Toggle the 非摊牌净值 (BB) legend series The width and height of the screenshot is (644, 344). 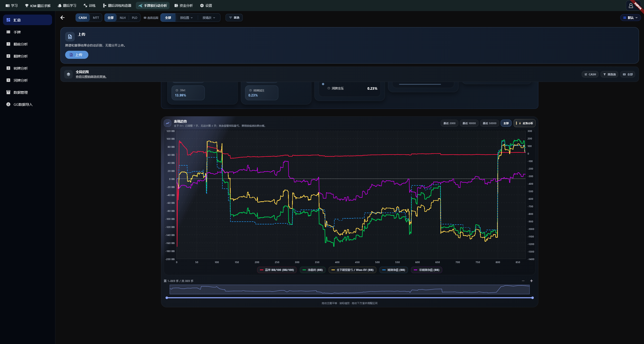pos(427,270)
